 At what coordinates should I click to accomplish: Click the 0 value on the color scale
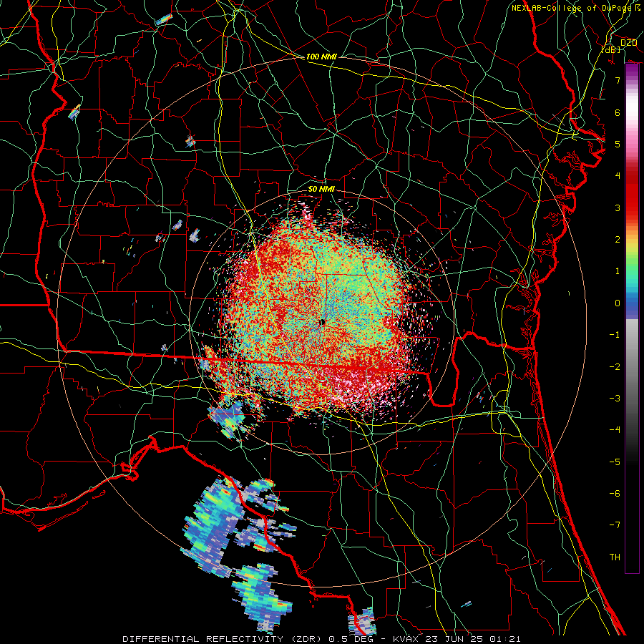coord(618,303)
